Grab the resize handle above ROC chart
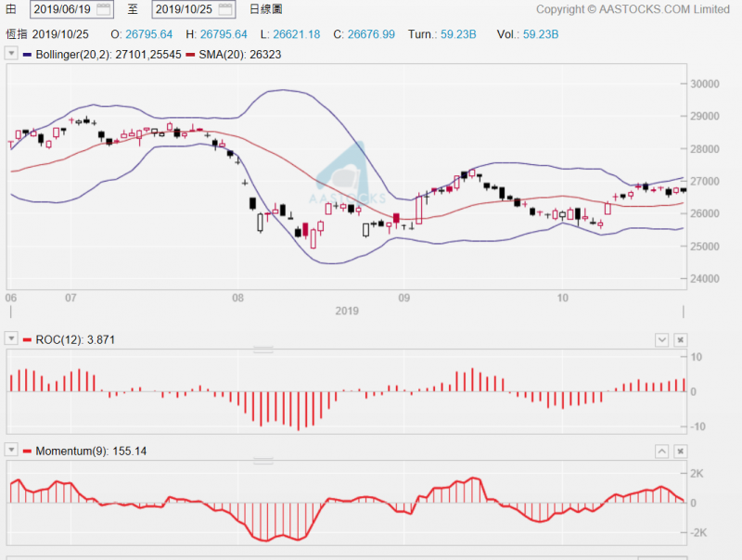Image resolution: width=742 pixels, height=560 pixels. (x=263, y=350)
